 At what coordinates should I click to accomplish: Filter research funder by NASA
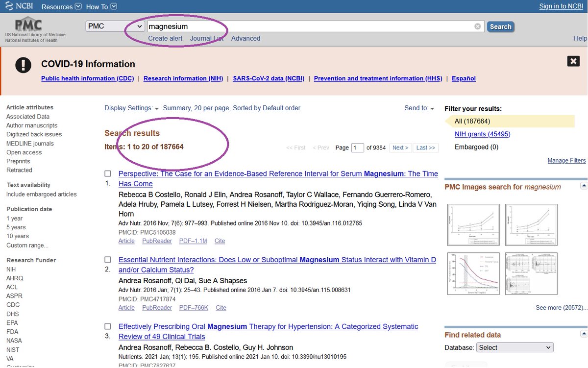14,341
